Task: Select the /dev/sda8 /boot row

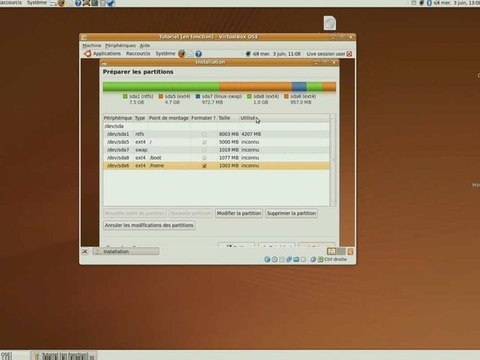Action: [x=216, y=158]
